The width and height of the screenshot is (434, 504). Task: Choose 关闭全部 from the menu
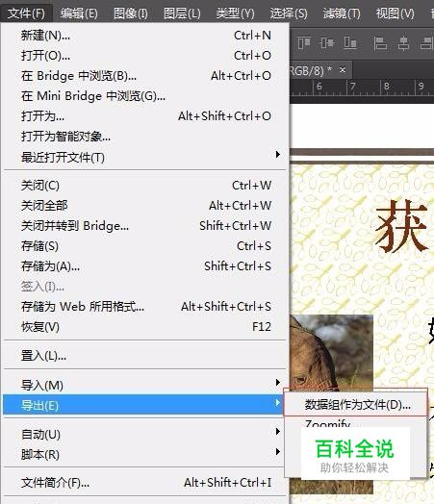point(144,206)
